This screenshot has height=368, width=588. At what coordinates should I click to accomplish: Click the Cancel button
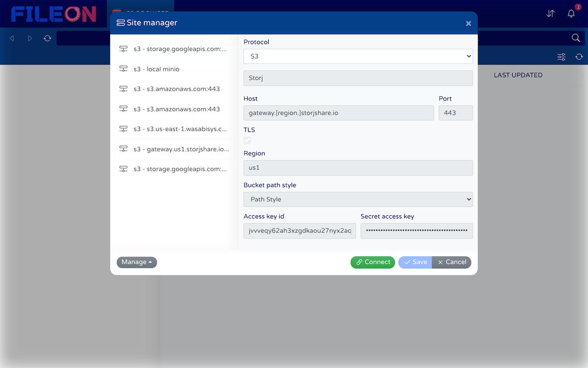click(x=451, y=262)
